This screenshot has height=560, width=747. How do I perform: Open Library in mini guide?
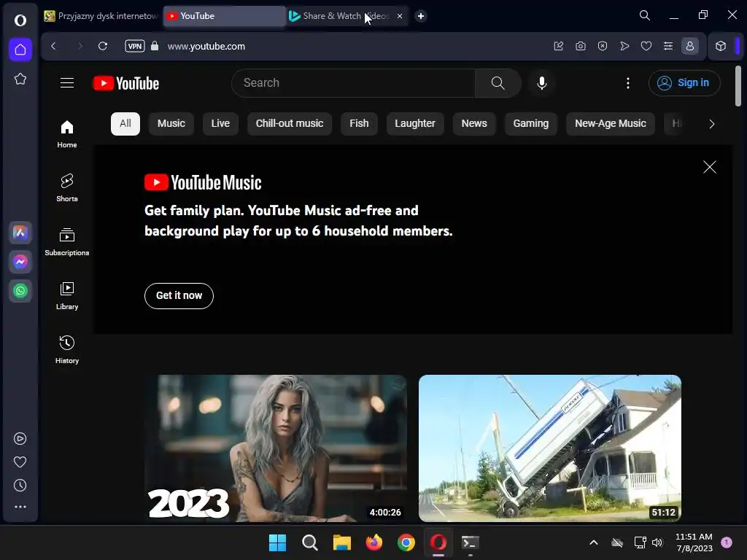point(66,296)
